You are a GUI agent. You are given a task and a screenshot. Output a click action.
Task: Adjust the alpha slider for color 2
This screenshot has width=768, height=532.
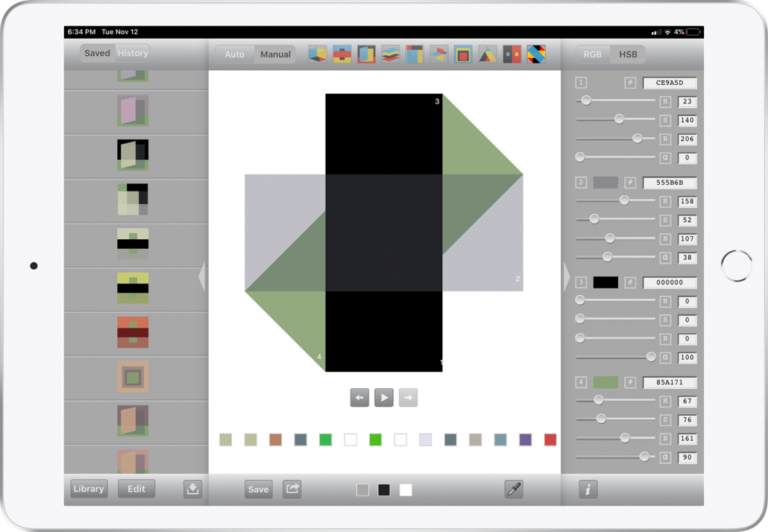(615, 256)
